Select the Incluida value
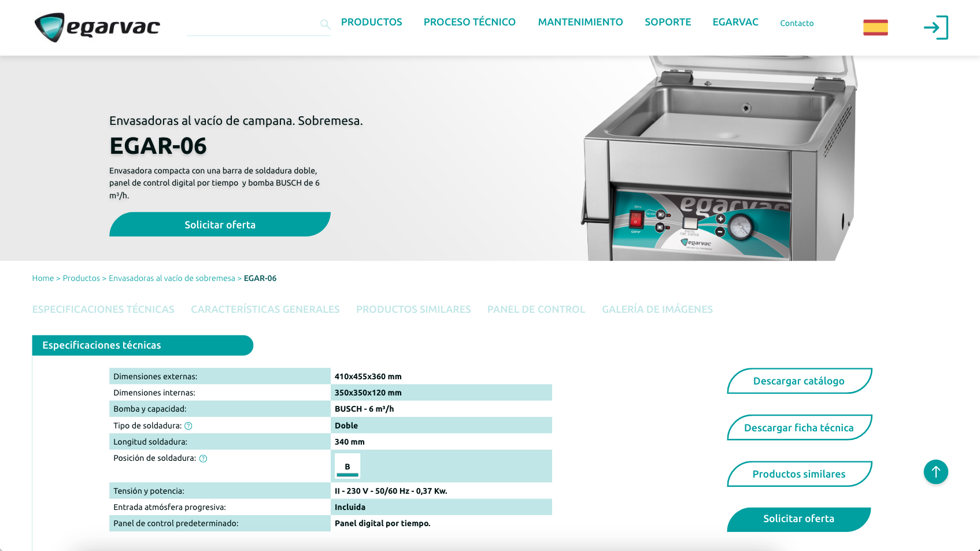980x551 pixels. (x=350, y=507)
